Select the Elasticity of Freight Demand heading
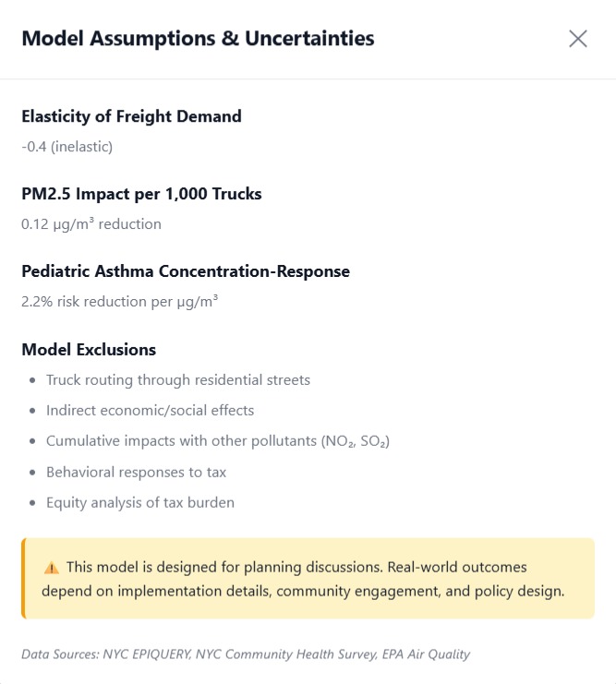Screen dimensions: 616x684 131,116
